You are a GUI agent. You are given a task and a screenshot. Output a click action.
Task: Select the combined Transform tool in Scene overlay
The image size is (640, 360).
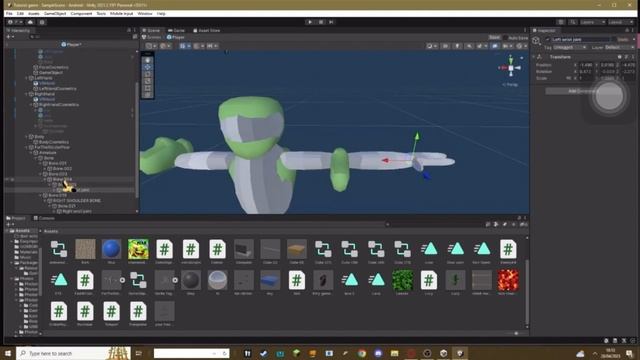(148, 95)
